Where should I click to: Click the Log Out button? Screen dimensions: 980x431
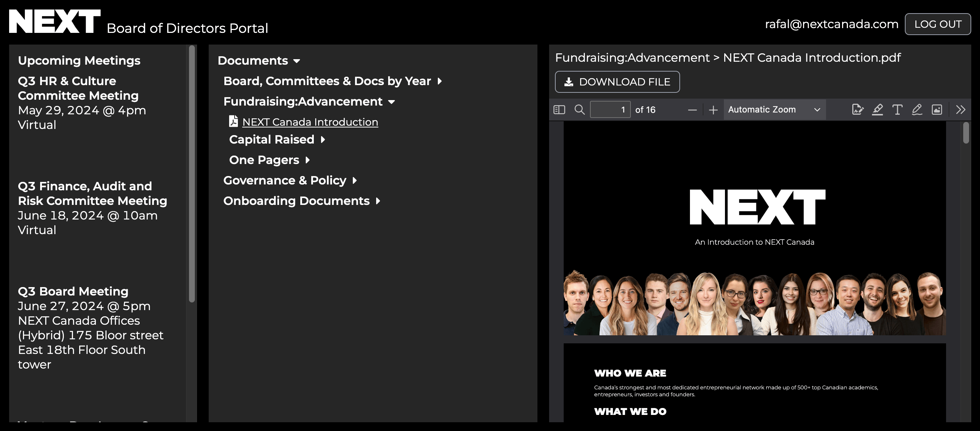[937, 24]
